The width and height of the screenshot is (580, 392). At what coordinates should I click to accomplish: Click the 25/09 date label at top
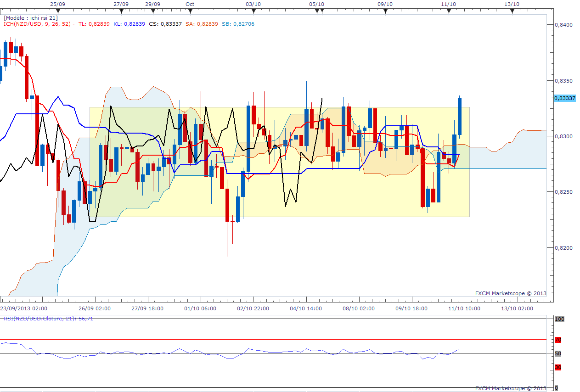(57, 4)
